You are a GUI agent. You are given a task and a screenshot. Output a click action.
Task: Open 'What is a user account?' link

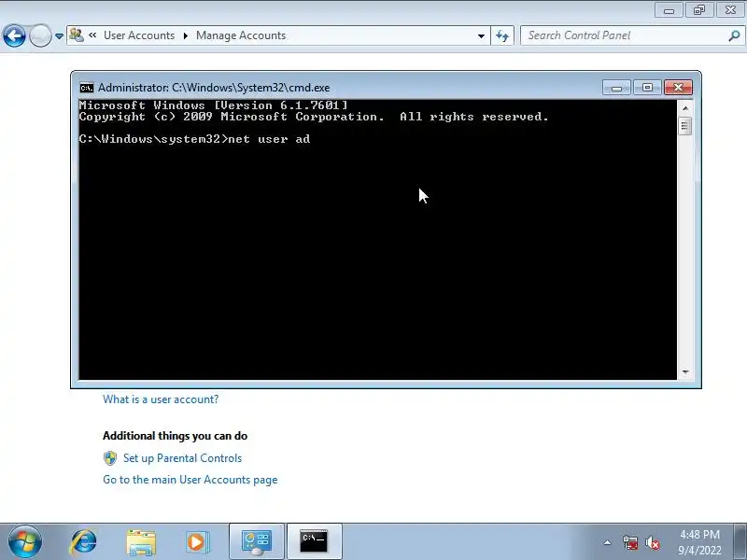(x=161, y=399)
